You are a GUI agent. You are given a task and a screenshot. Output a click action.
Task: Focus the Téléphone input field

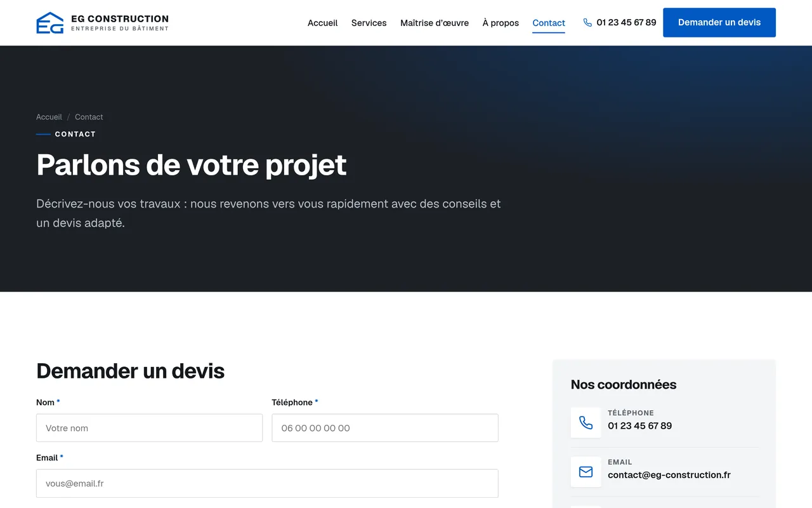[385, 428]
